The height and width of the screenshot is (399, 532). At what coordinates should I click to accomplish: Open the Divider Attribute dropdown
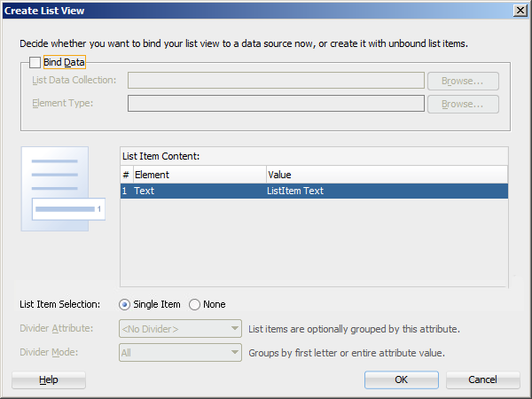click(x=180, y=329)
